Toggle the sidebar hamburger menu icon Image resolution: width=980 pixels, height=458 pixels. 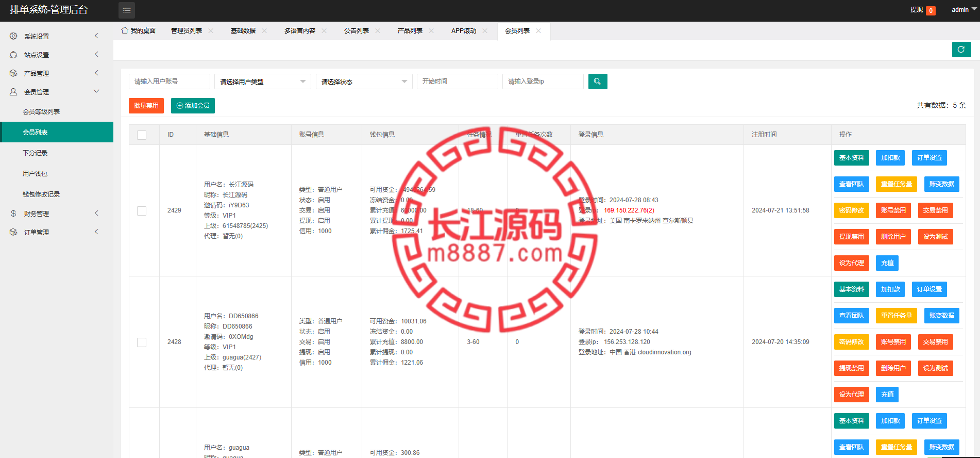pyautogui.click(x=127, y=10)
